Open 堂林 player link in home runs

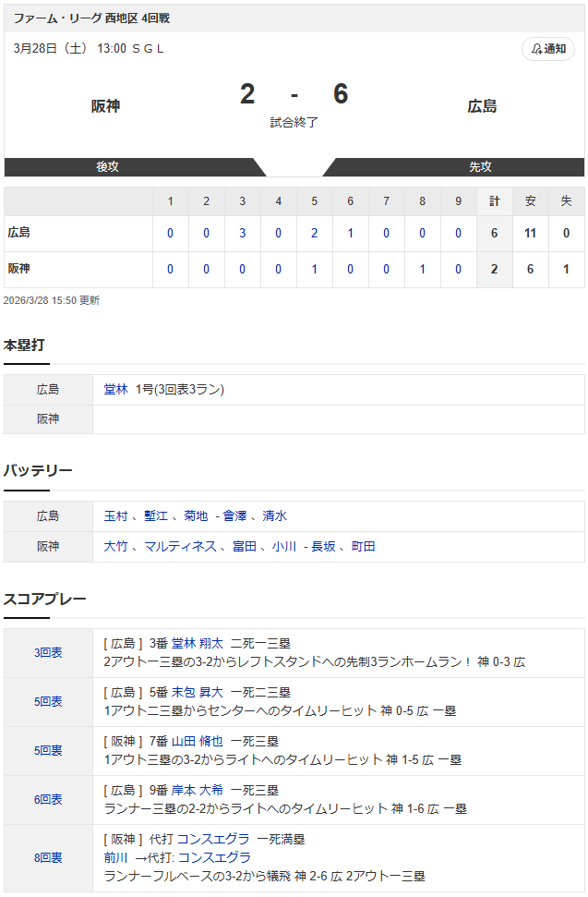pyautogui.click(x=115, y=390)
